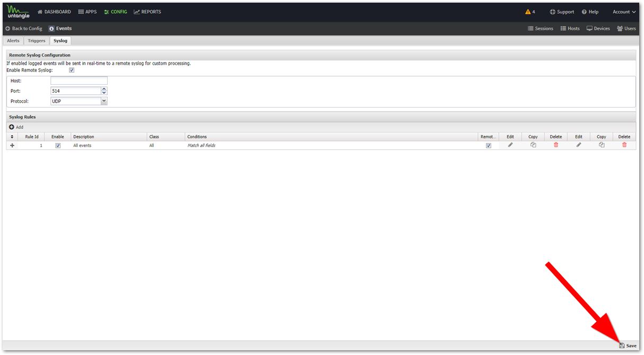The height and width of the screenshot is (355, 644).
Task: Click the red trash Delete icon
Action: coord(556,145)
